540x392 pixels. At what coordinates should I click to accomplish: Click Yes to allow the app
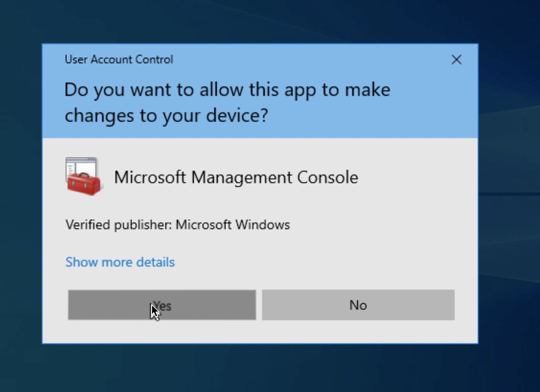[x=162, y=305]
